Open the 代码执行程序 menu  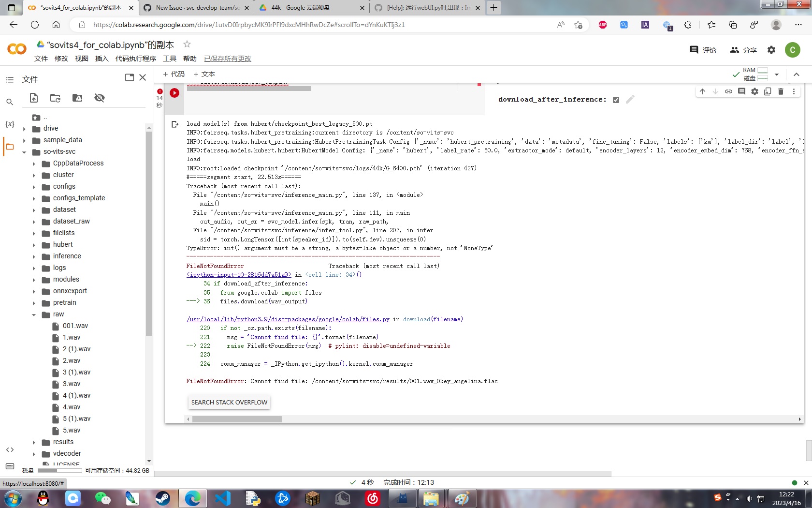(x=136, y=59)
